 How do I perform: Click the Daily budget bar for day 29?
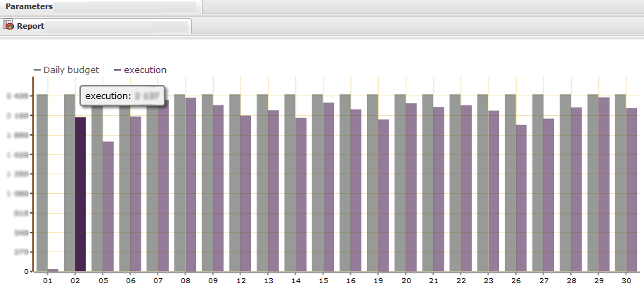pyautogui.click(x=593, y=183)
